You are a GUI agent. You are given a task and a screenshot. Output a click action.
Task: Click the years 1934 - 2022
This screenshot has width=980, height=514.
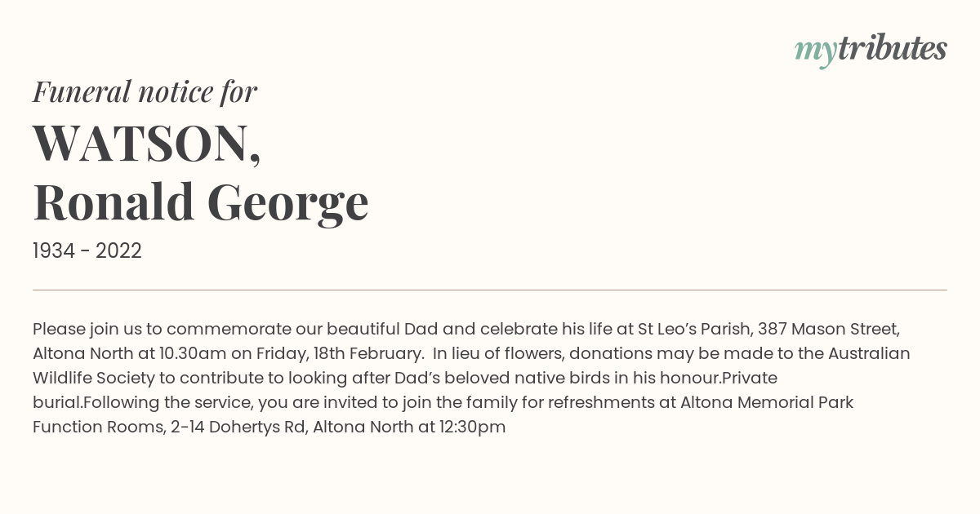[87, 251]
